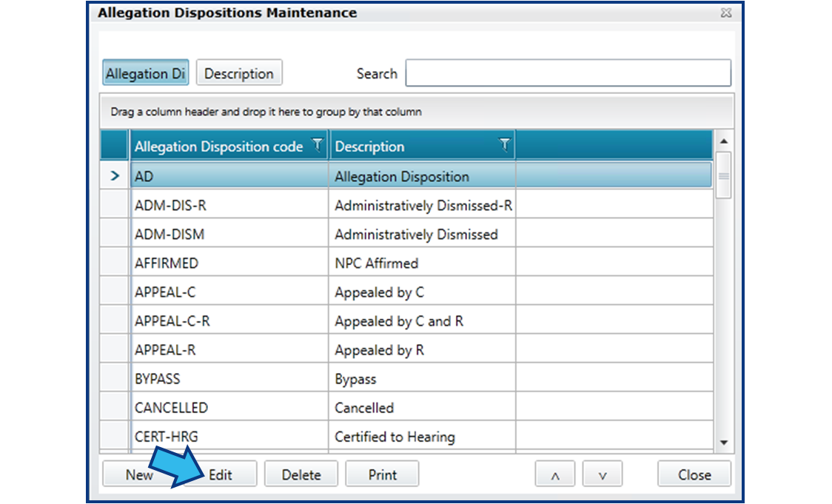This screenshot has height=504, width=832.
Task: Select the APPEAL-C-R code cell
Action: pyautogui.click(x=229, y=321)
